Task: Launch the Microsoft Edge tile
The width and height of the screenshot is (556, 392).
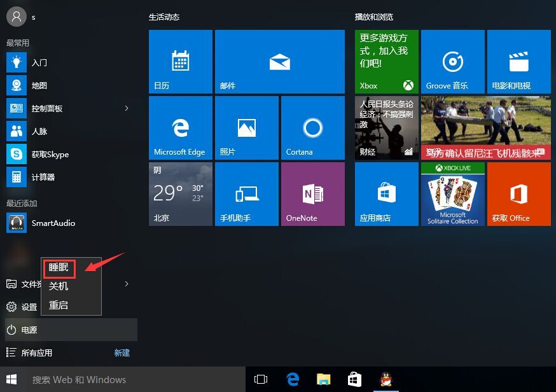Action: (180, 127)
